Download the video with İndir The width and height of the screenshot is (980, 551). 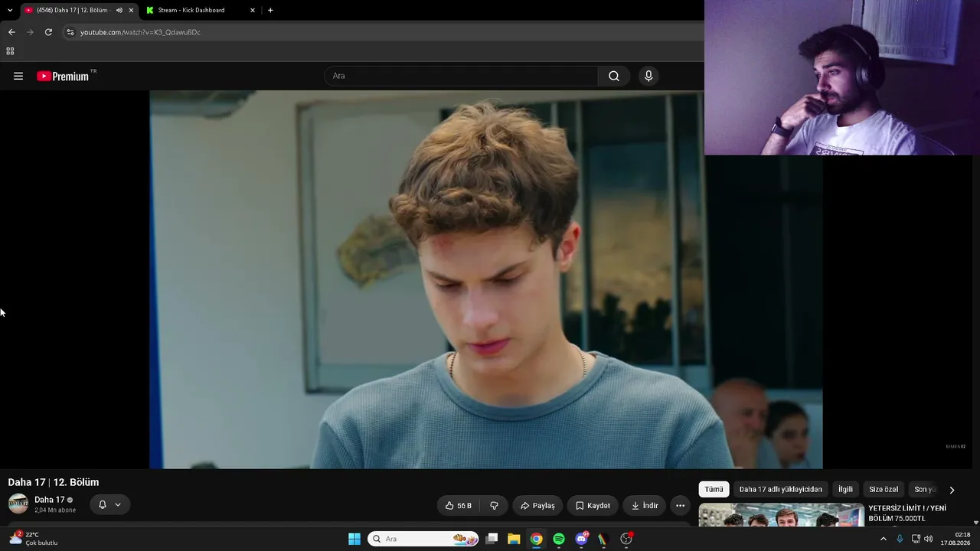(645, 506)
